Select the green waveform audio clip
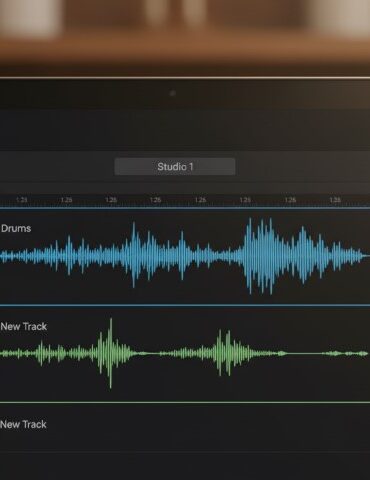Viewport: 370px width, 480px height. [184, 353]
